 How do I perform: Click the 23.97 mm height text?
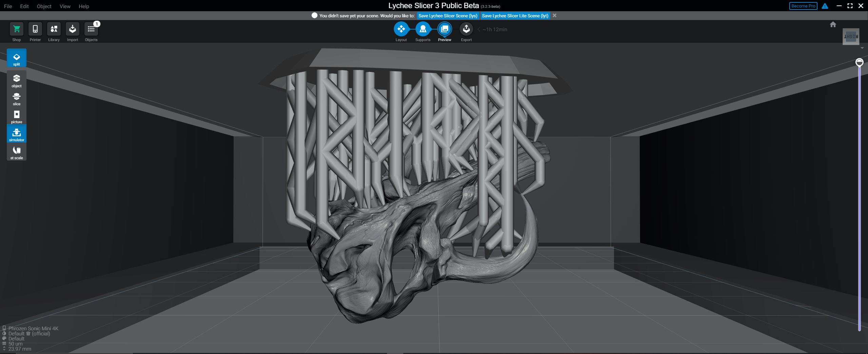(x=20, y=349)
